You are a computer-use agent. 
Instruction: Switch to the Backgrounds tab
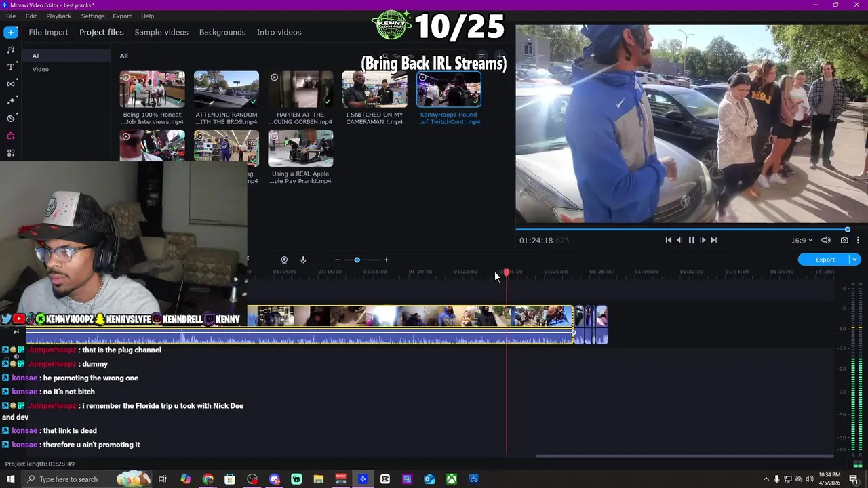[x=222, y=32]
